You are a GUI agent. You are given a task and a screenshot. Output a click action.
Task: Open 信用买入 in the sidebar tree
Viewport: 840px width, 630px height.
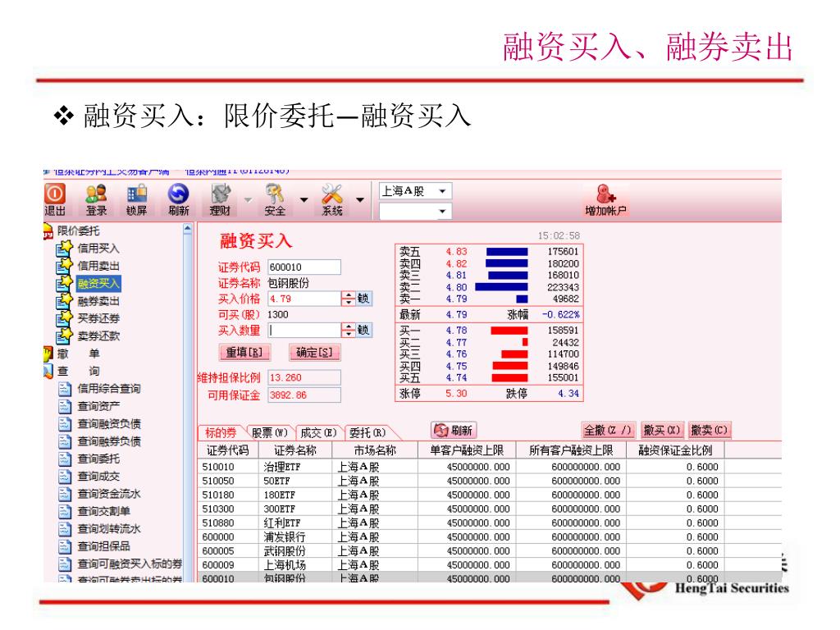tap(98, 248)
